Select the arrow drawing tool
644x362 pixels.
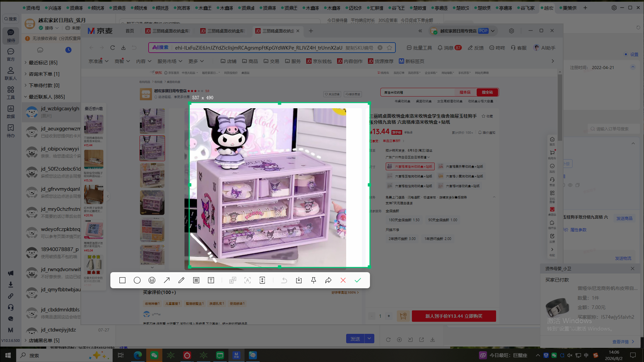pos(167,280)
